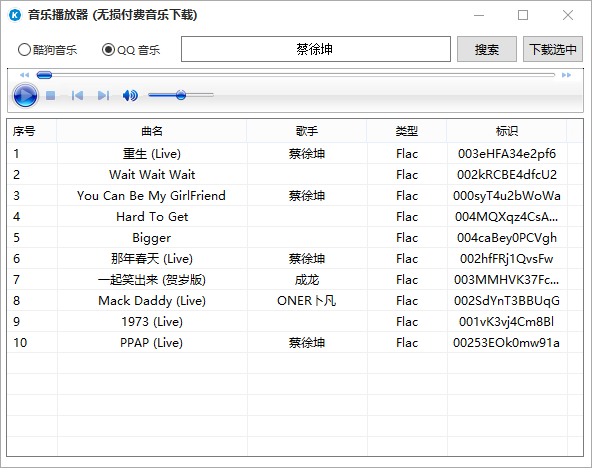Select the song 1973 (Live)

pyautogui.click(x=152, y=322)
